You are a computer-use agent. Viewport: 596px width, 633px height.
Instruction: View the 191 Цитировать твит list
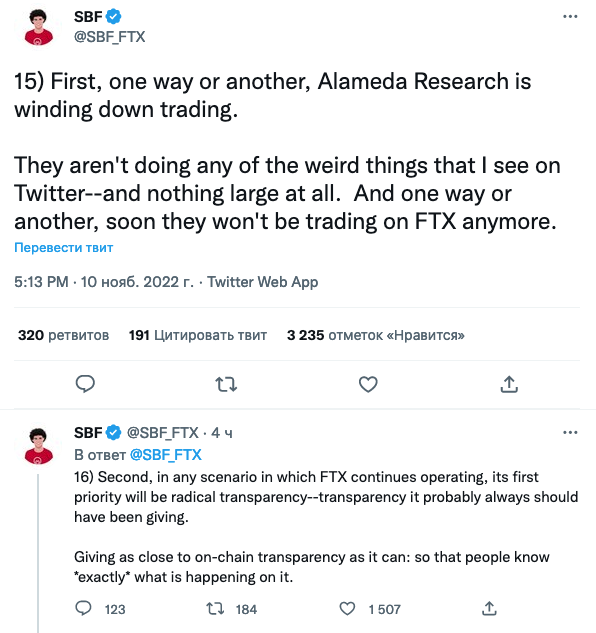[198, 335]
